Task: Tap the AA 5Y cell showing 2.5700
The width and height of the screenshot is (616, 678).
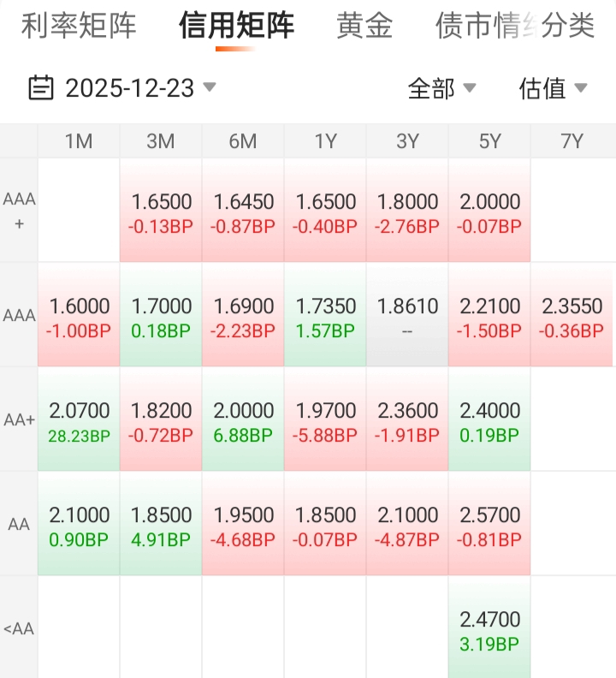Action: pyautogui.click(x=489, y=524)
